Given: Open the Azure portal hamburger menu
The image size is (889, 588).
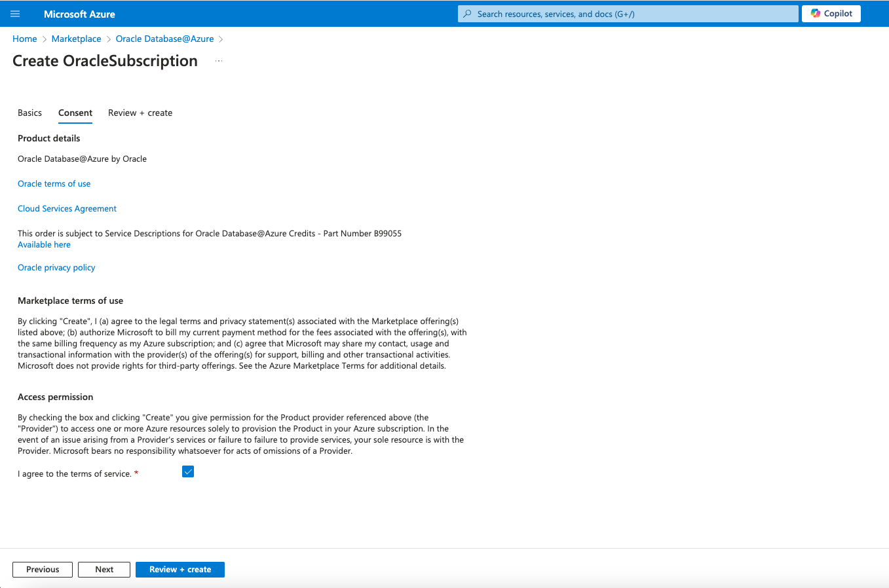Looking at the screenshot, I should 15,14.
